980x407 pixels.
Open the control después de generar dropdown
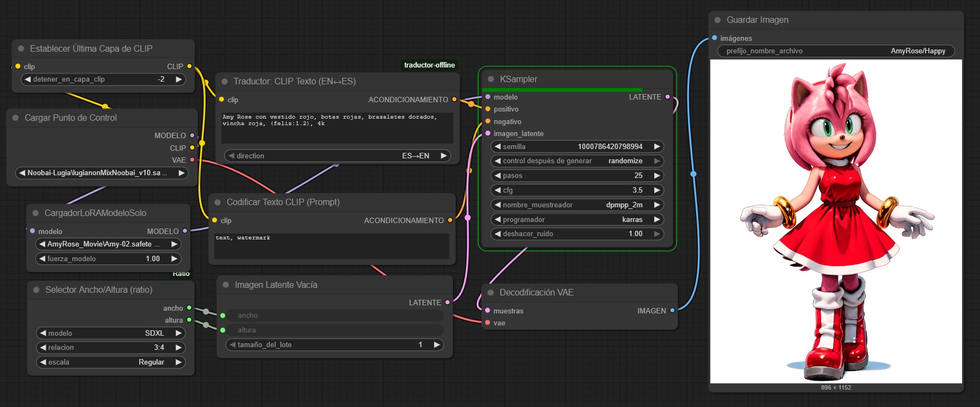click(577, 161)
